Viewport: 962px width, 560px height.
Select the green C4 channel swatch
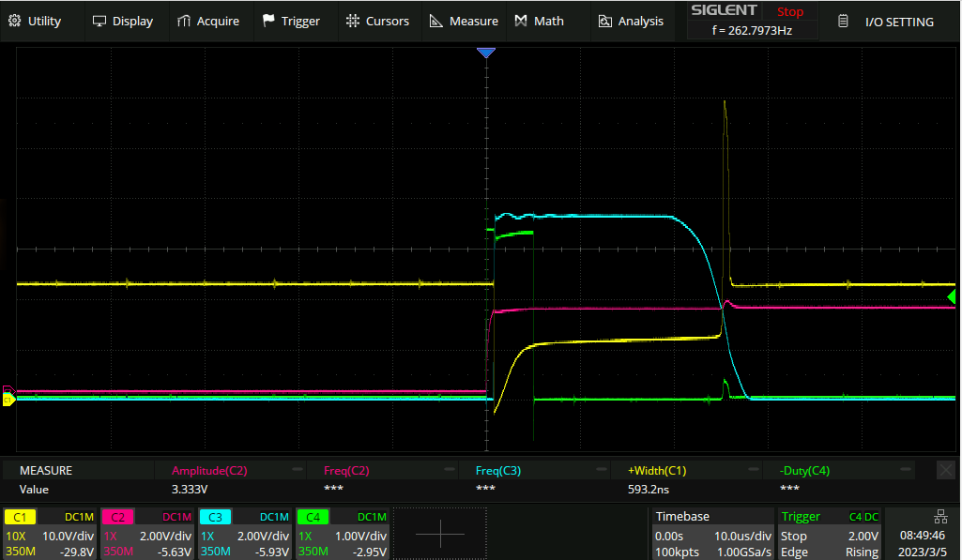click(312, 517)
